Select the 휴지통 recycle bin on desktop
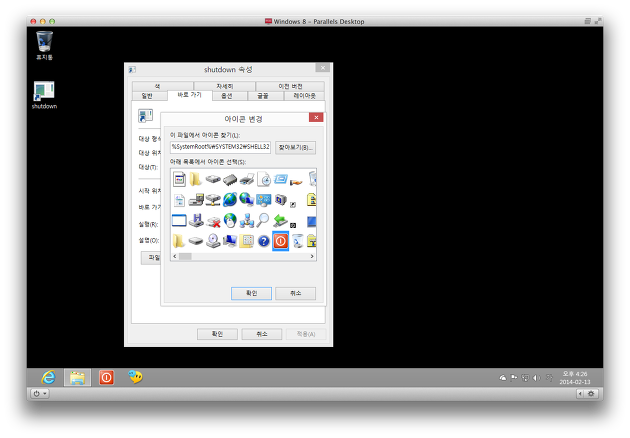The height and width of the screenshot is (438, 630). click(x=44, y=45)
